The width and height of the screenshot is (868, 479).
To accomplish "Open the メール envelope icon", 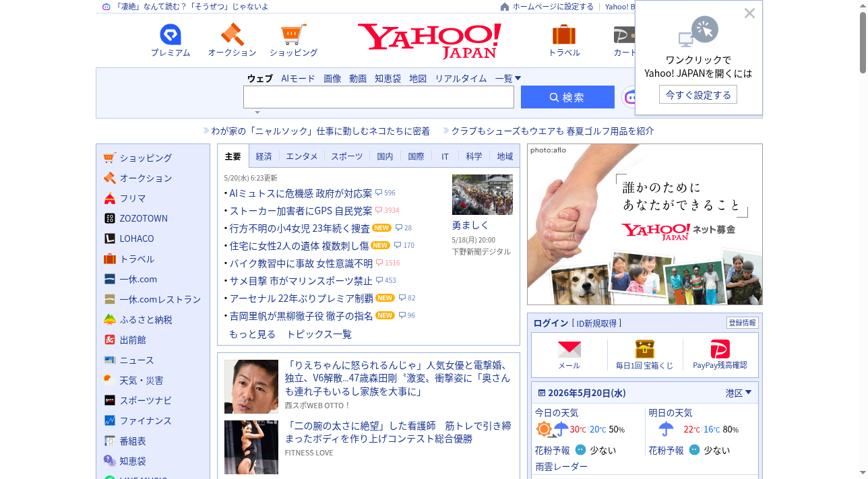I will [569, 349].
